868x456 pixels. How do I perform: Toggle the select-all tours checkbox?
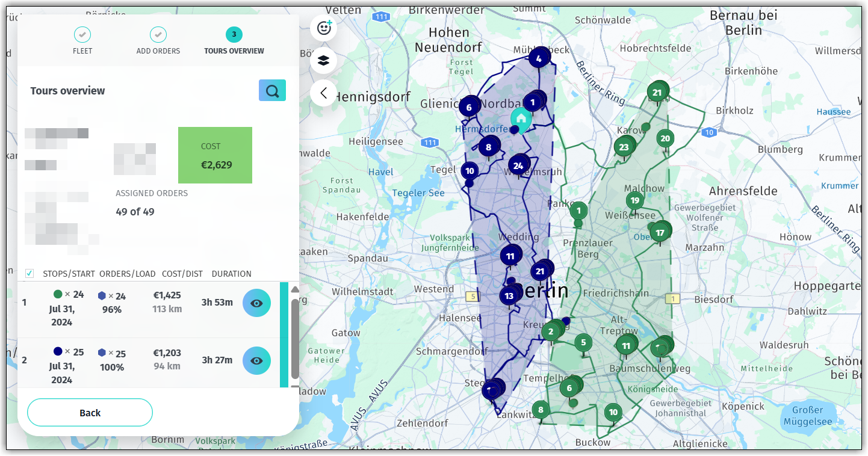29,274
